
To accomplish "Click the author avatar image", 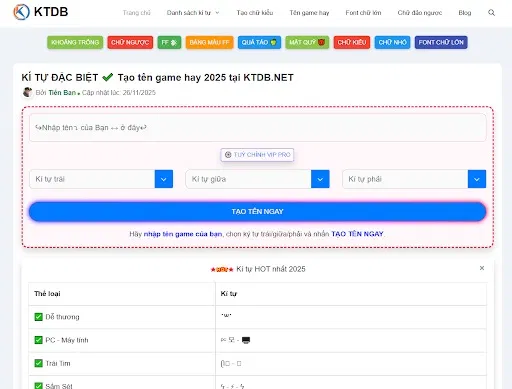I will (27, 92).
